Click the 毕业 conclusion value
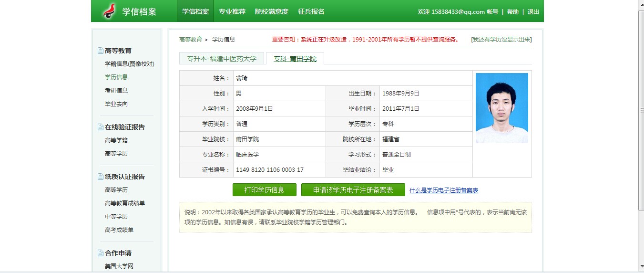This screenshot has height=273, width=644. (x=388, y=170)
